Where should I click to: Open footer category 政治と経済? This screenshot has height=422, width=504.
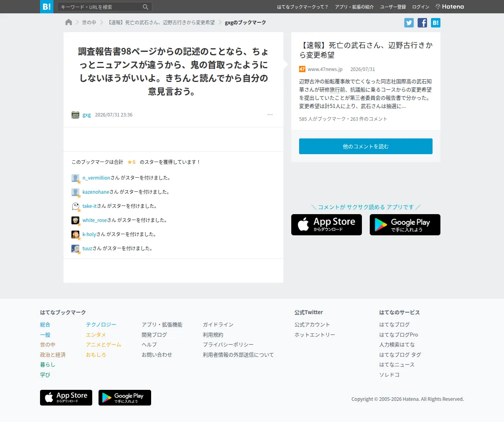pyautogui.click(x=53, y=355)
